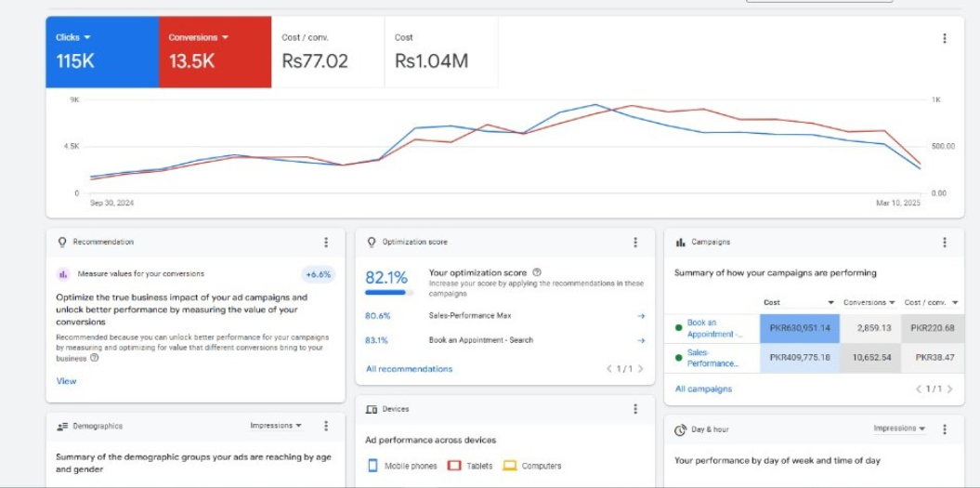The height and width of the screenshot is (488, 980).
Task: Open Devices card more options menu
Action: coord(635,409)
